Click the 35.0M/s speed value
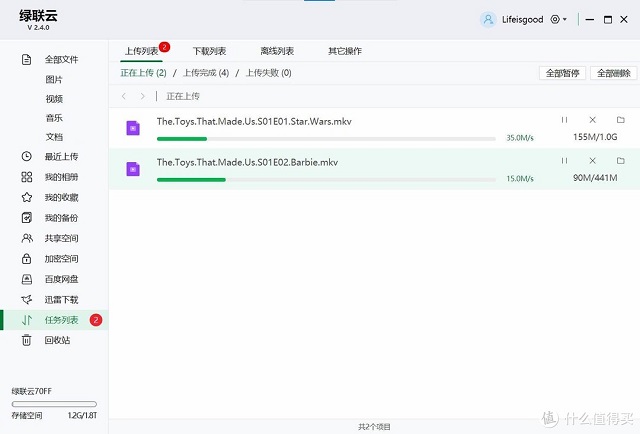 click(520, 138)
